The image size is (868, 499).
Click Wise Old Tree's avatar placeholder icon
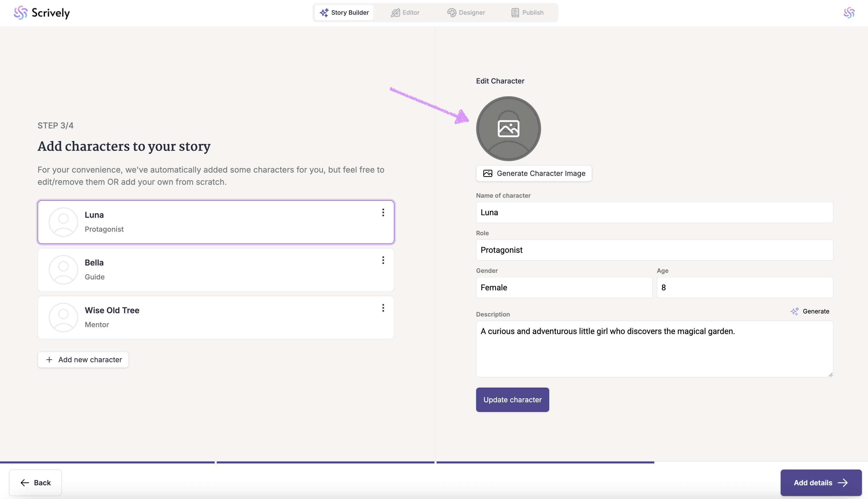pyautogui.click(x=63, y=317)
